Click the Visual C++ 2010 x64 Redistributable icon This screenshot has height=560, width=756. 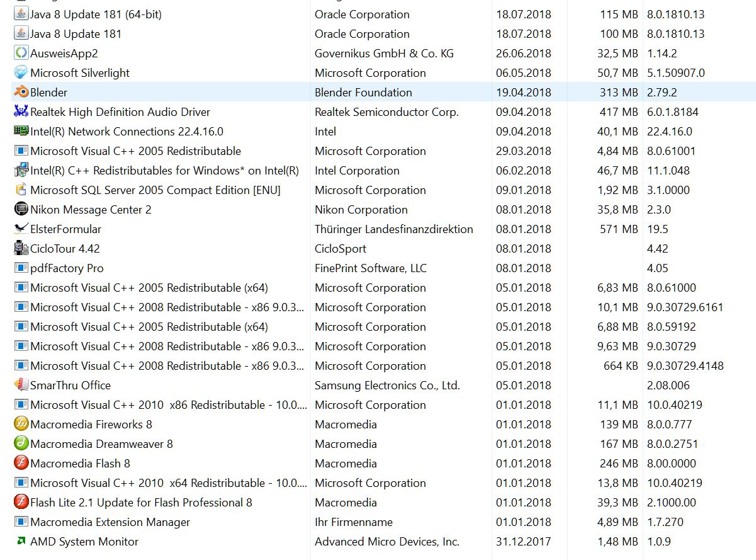21,483
